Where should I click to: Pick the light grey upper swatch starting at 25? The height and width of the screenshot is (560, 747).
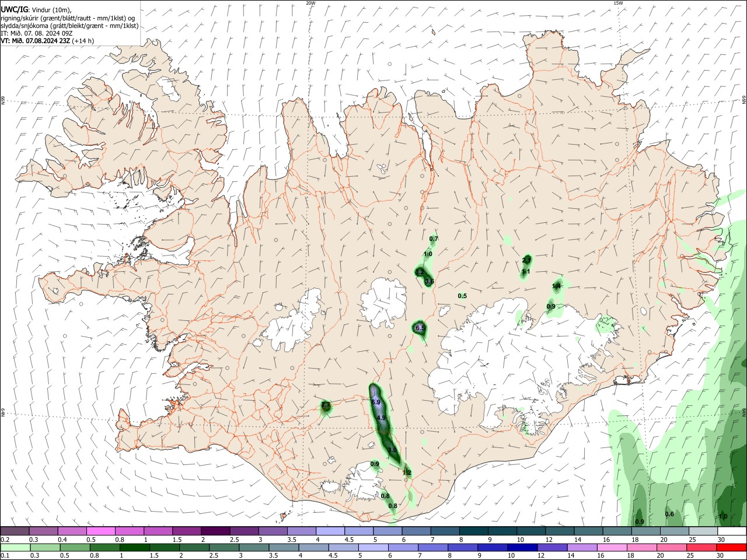[704, 531]
